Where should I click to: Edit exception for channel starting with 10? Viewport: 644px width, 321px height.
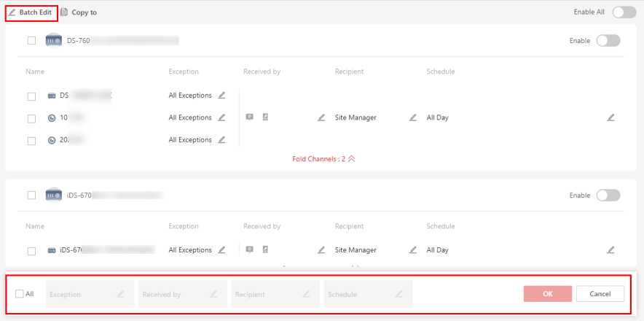tap(221, 117)
